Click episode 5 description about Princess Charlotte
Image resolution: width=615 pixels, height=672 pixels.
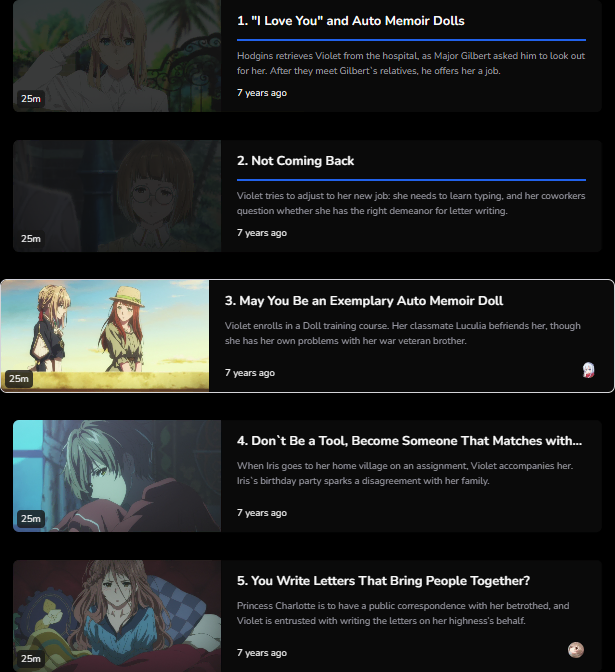403,613
